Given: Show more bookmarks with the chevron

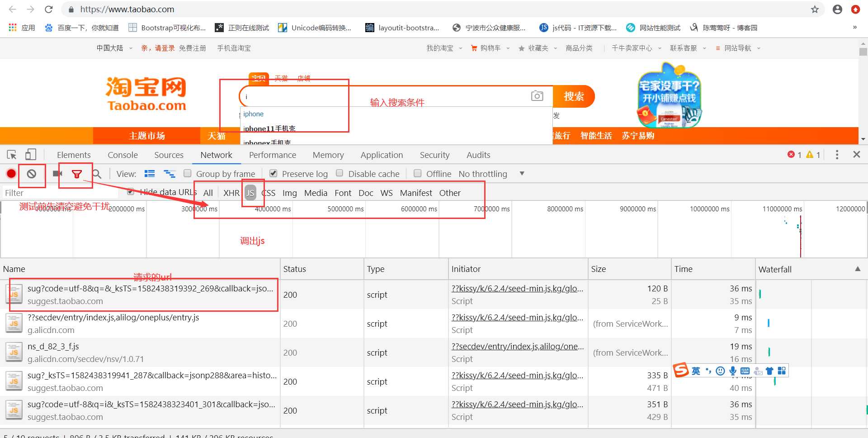Looking at the screenshot, I should click(x=854, y=27).
